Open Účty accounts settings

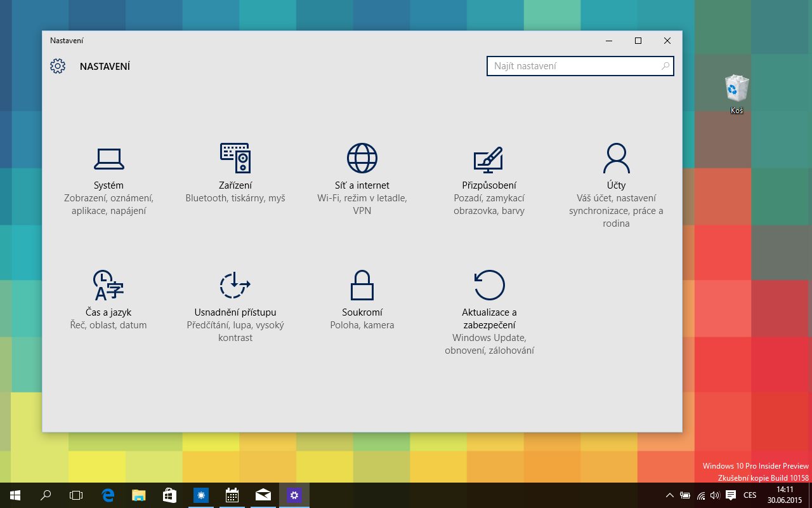[616, 186]
